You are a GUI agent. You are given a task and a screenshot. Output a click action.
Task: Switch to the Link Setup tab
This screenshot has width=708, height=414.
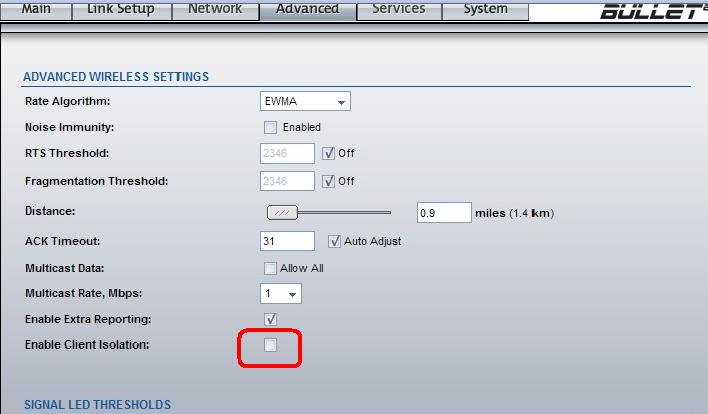click(x=121, y=10)
